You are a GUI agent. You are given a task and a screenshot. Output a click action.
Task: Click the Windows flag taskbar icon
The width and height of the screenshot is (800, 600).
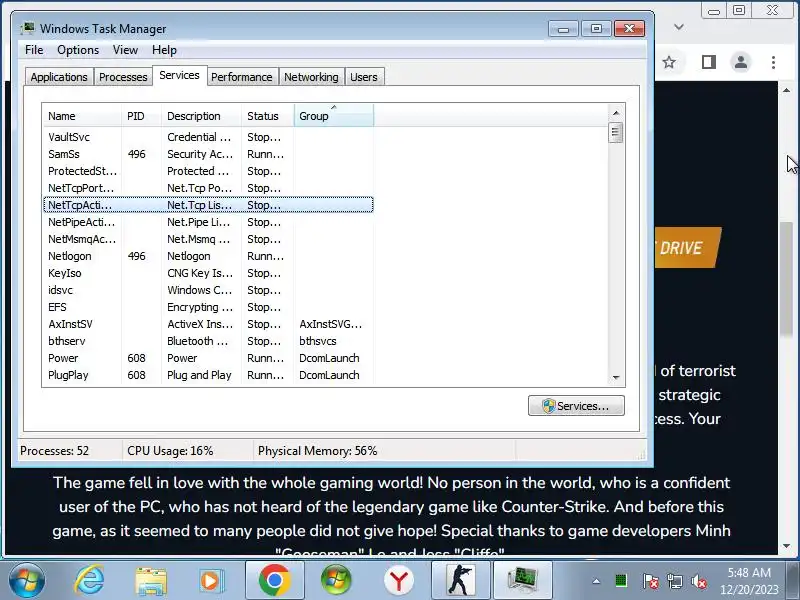(336, 580)
